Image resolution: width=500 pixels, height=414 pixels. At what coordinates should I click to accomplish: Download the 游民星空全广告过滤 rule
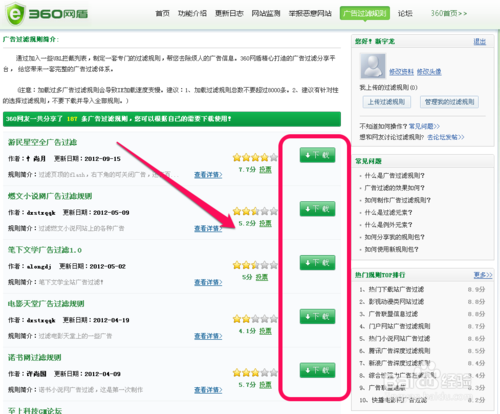pos(317,155)
